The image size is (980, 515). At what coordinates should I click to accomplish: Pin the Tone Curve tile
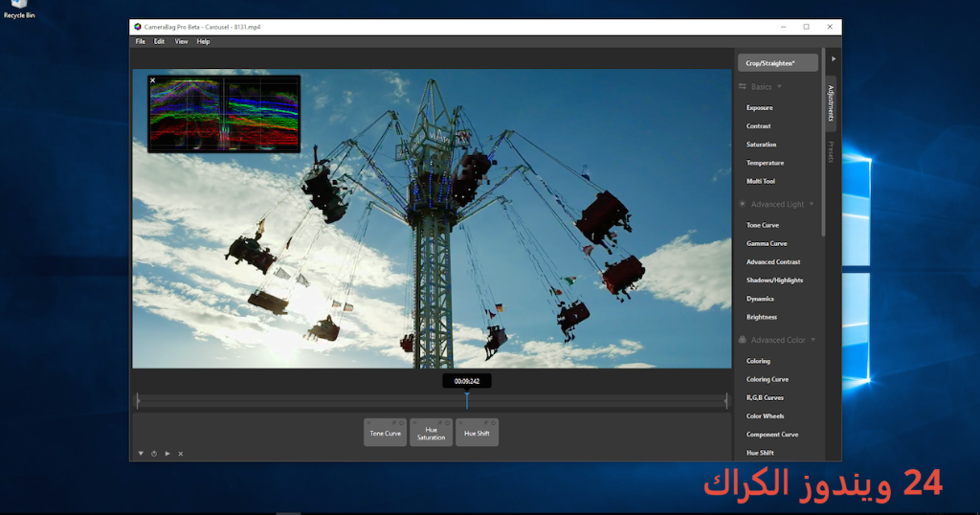pyautogui.click(x=393, y=422)
